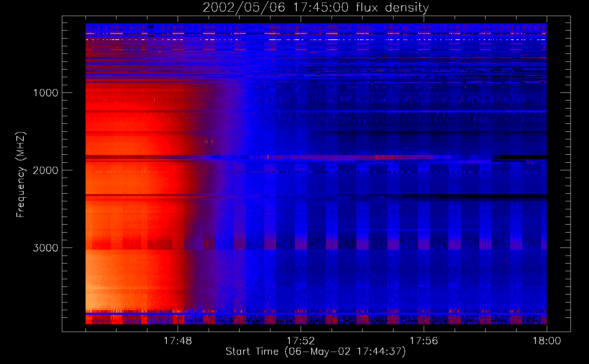The image size is (589, 364).
Task: Click the "1000" frequency tick label
Action: 46,93
